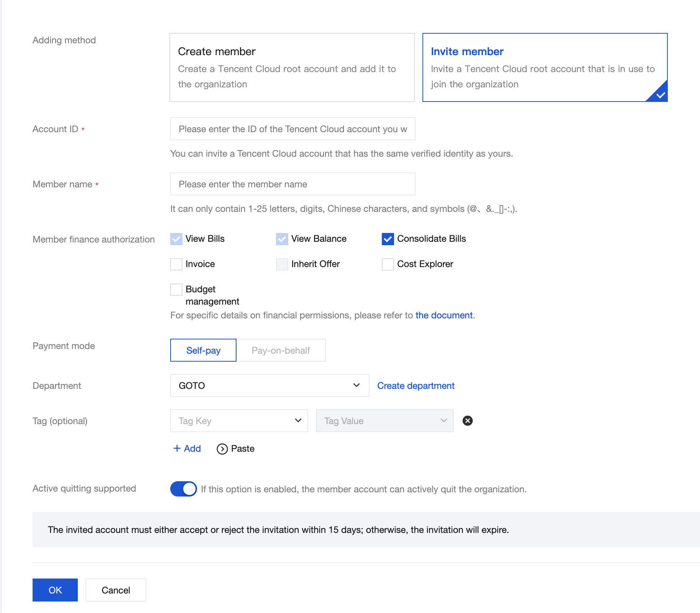Tick the Invoice checkbox
The image size is (700, 613).
tap(176, 264)
